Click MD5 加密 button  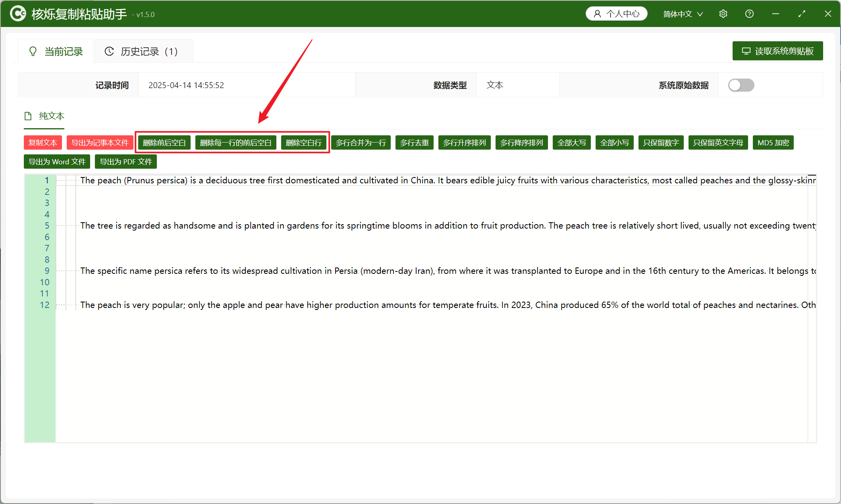click(x=773, y=142)
